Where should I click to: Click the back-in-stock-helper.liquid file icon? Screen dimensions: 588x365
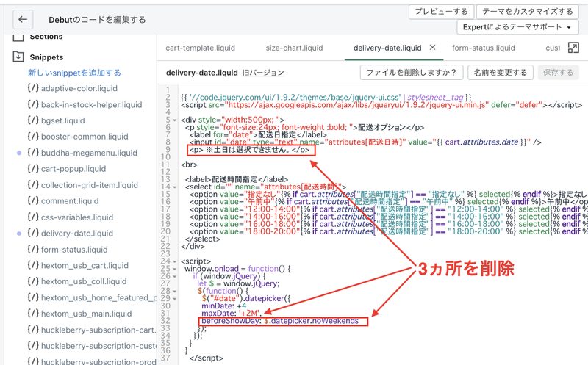click(33, 104)
